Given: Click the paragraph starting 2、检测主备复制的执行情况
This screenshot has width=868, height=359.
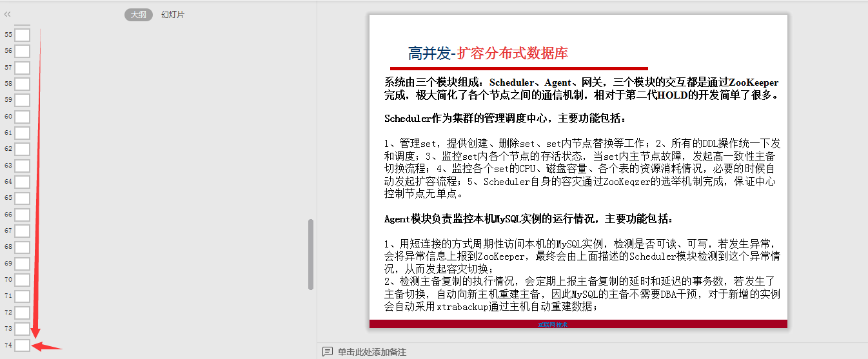Looking at the screenshot, I should [x=582, y=294].
